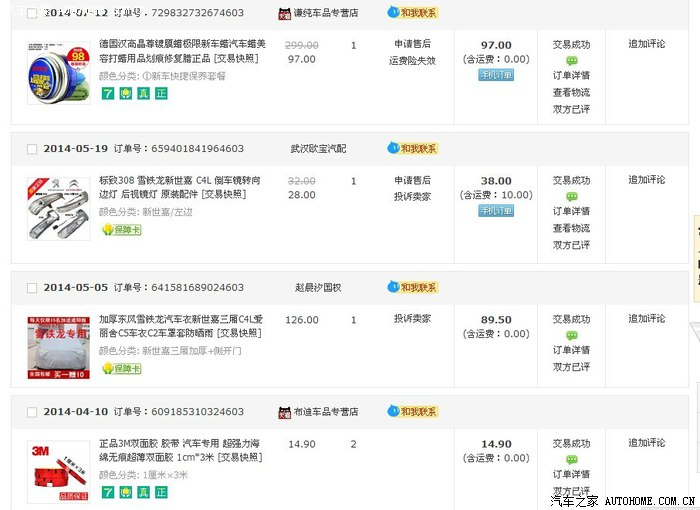The image size is (700, 510).
Task: Click the green '7' seven-day return badge on the wax item
Action: pyautogui.click(x=105, y=93)
